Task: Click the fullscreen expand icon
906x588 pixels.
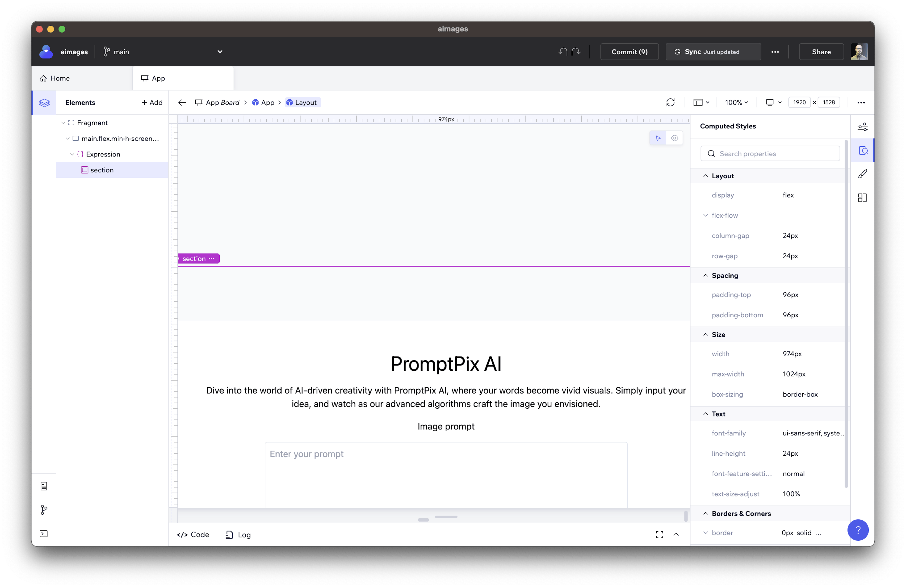Action: coord(659,535)
